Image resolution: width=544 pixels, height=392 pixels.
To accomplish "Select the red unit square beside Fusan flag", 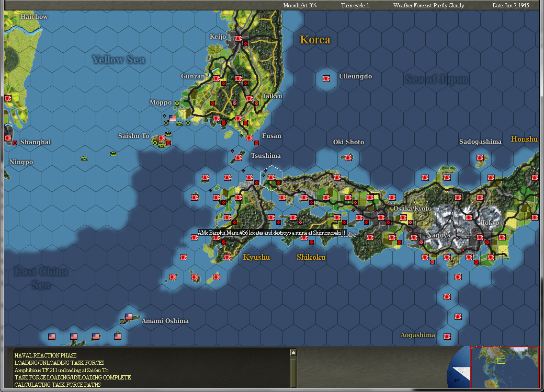I will pyautogui.click(x=256, y=143).
